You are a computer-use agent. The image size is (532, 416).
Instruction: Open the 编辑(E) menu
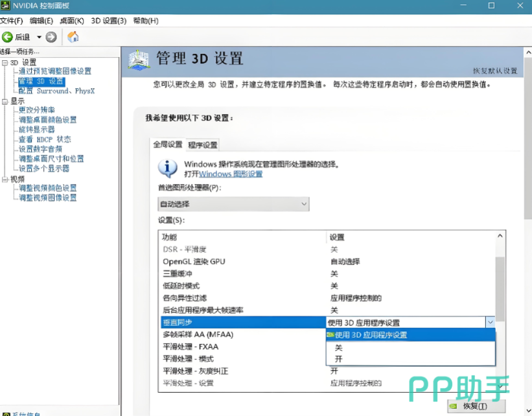(x=41, y=21)
